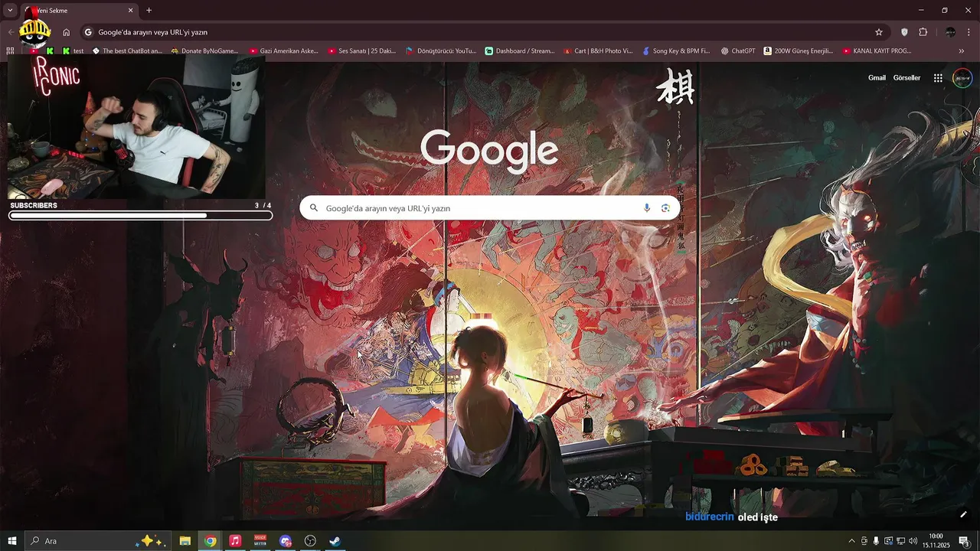Open the VoiceMeeter taskbar icon
This screenshot has width=980, height=551.
coord(260,541)
